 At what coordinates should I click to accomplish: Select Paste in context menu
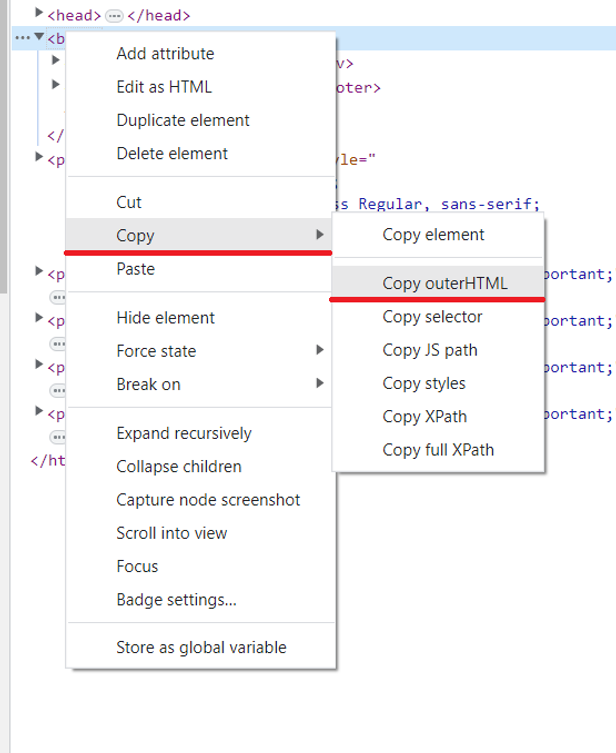point(135,269)
